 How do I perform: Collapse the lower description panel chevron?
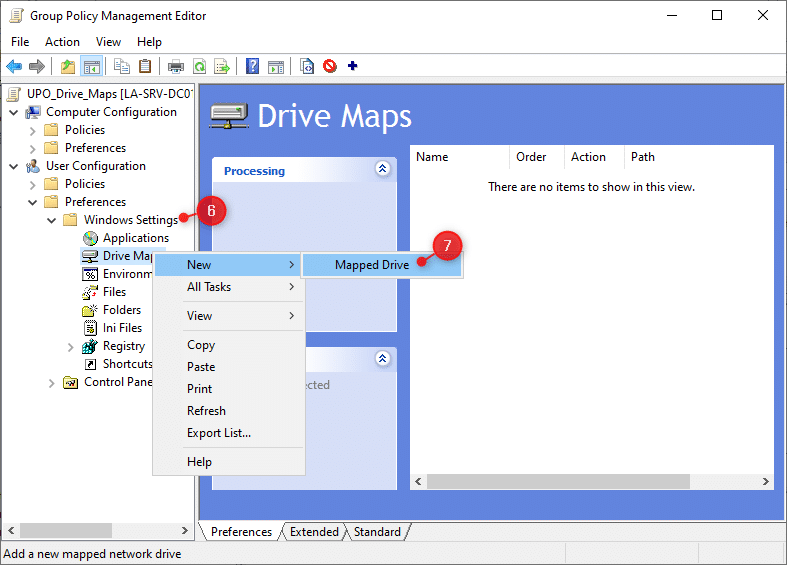382,358
